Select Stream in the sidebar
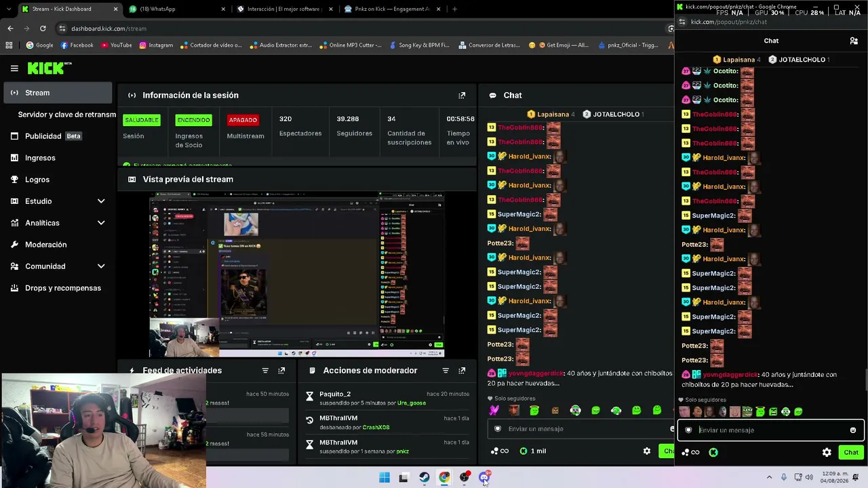The height and width of the screenshot is (488, 868). (58, 93)
